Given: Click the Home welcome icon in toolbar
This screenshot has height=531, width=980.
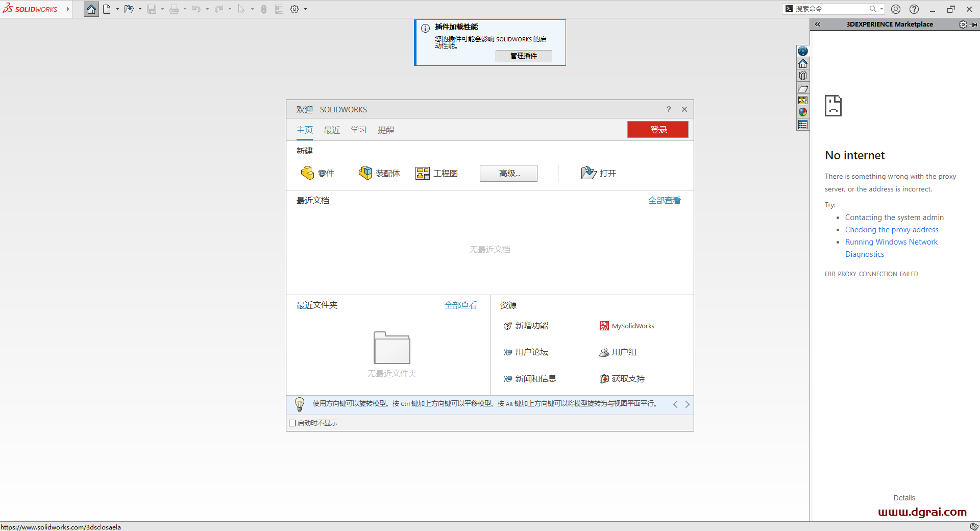Looking at the screenshot, I should pos(91,9).
